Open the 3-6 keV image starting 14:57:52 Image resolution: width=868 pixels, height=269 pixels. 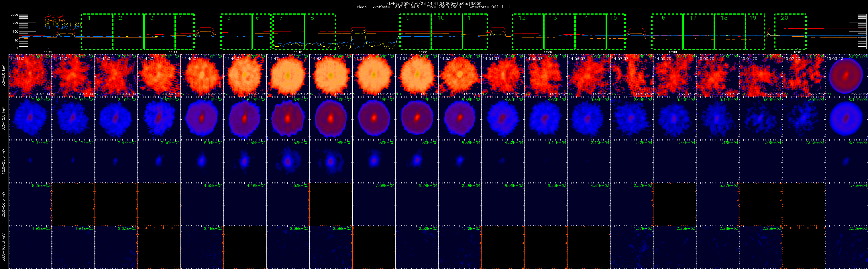632,76
